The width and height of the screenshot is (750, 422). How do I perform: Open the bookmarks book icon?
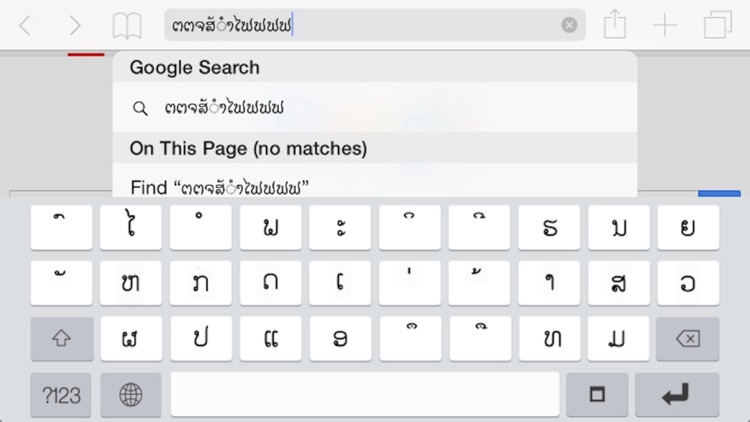[127, 26]
